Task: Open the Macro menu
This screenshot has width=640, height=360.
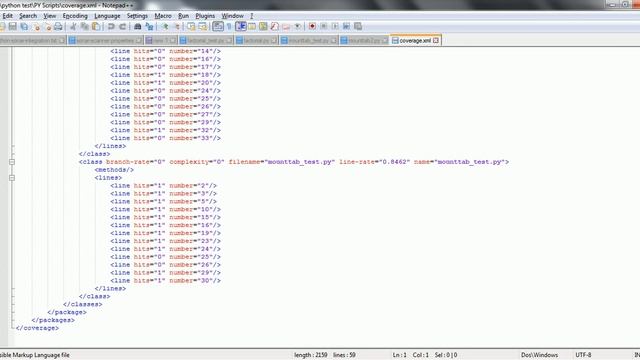Action: pos(163,16)
